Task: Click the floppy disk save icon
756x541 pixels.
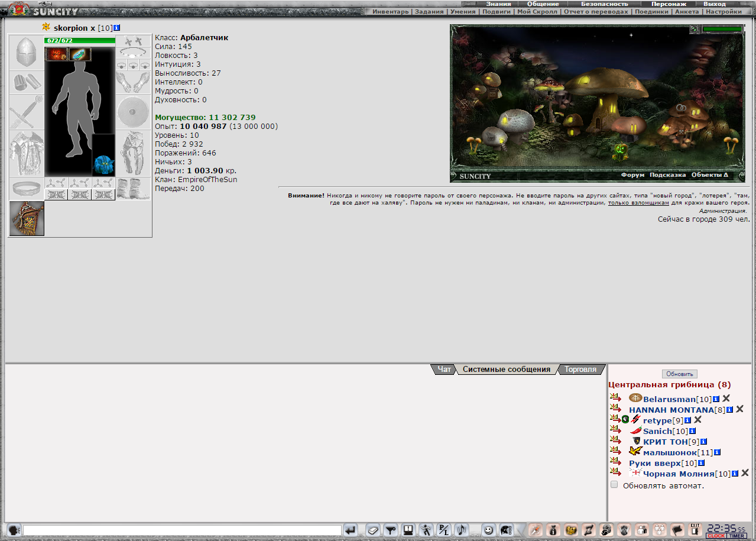Action: pos(408,530)
